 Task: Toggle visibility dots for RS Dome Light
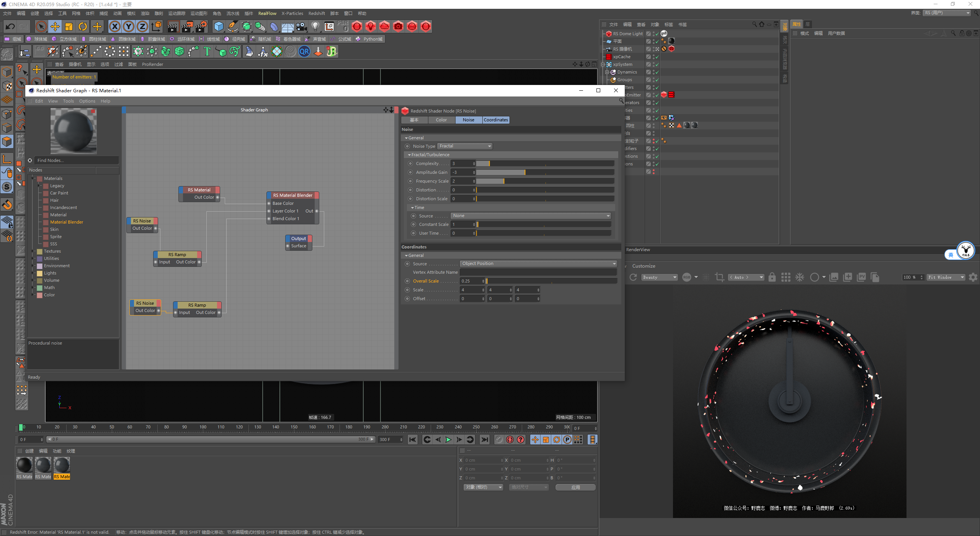653,34
